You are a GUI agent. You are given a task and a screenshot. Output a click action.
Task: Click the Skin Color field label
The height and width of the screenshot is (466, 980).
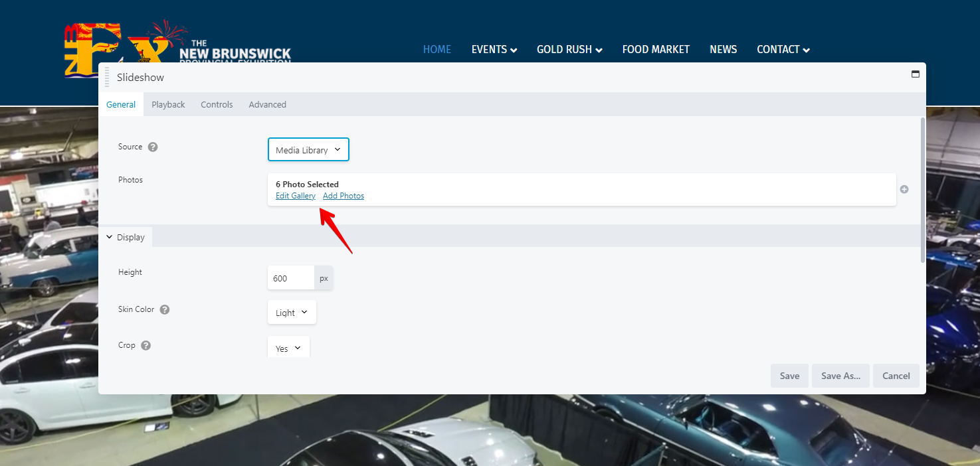(x=136, y=309)
